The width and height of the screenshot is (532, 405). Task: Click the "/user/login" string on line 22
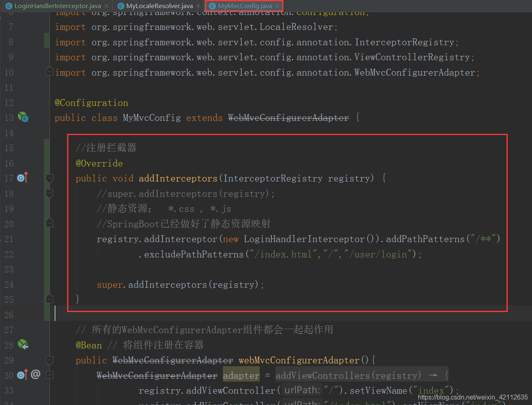(378, 254)
